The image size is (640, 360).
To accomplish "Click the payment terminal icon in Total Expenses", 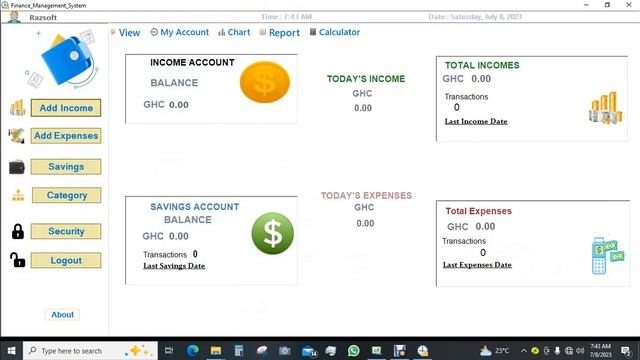I will coord(607,256).
